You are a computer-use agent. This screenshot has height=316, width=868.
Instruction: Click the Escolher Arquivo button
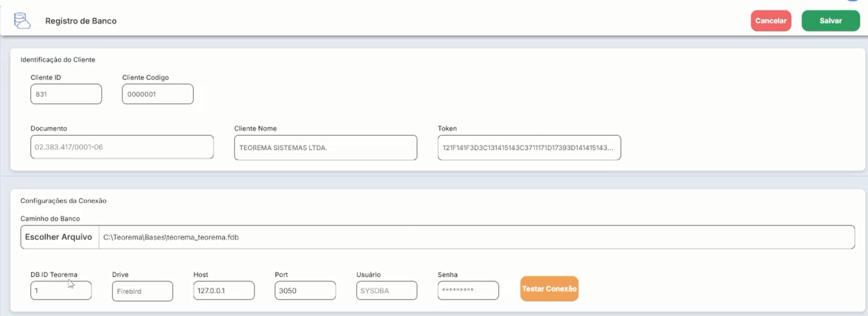(x=59, y=237)
